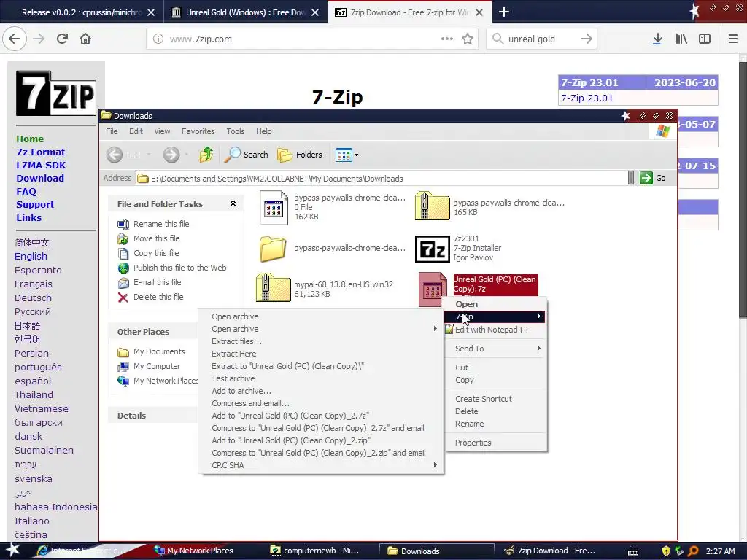Viewport: 747px width, 560px height.
Task: Toggle the Folders pane button
Action: [x=300, y=155]
